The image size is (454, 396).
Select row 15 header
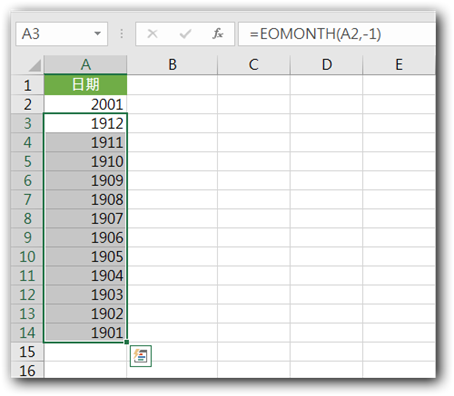click(x=27, y=352)
